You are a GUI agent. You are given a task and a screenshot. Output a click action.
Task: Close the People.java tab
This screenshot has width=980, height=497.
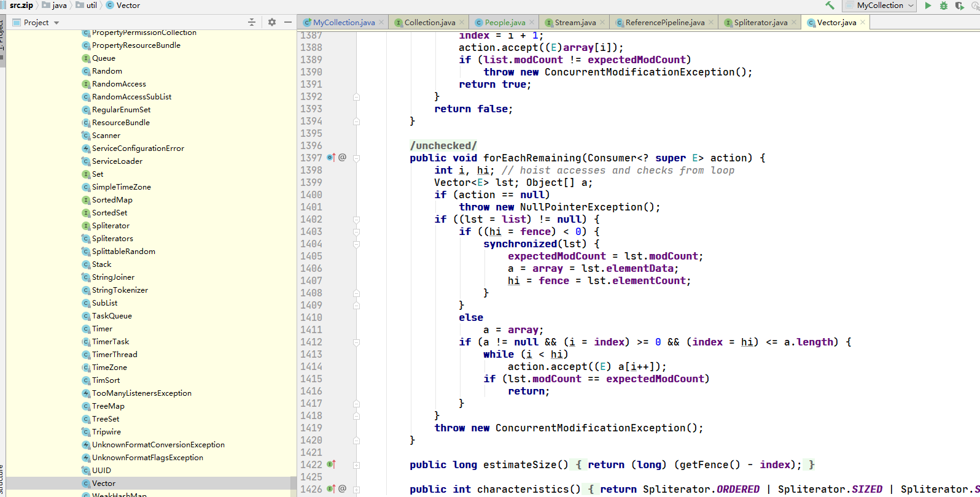(532, 23)
